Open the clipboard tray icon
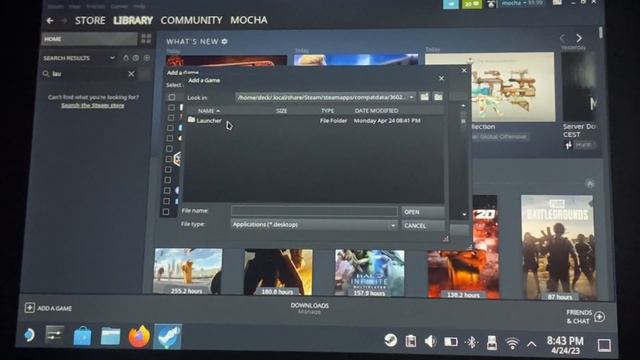Image resolution: width=640 pixels, height=360 pixels. (411, 341)
